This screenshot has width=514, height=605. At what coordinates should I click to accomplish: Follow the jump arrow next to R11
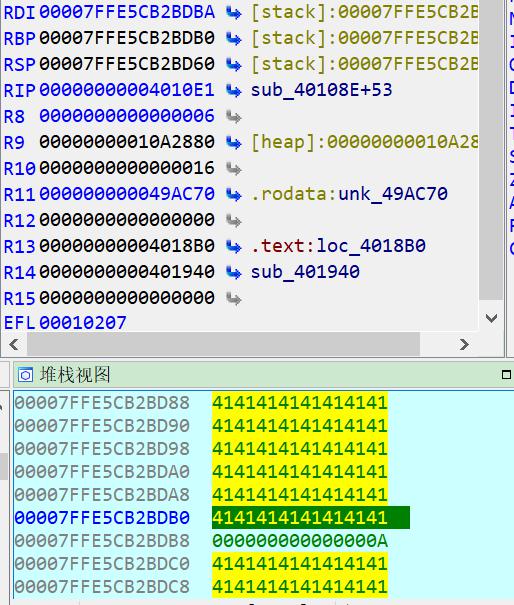(233, 194)
